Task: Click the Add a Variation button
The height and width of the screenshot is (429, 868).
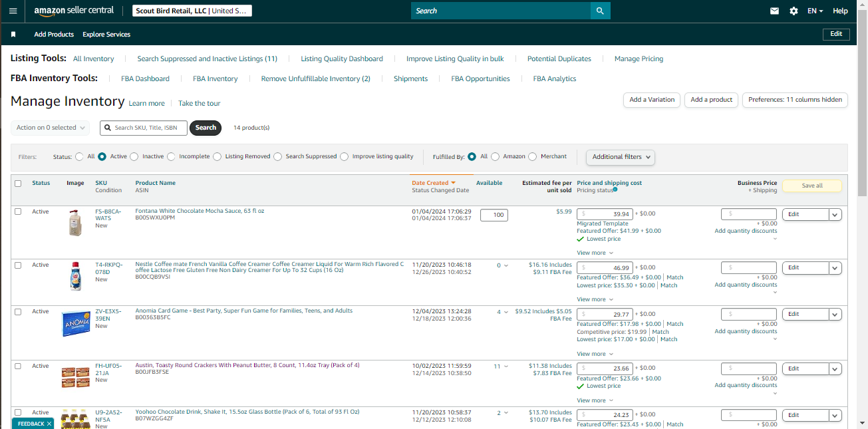Action: pyautogui.click(x=652, y=100)
